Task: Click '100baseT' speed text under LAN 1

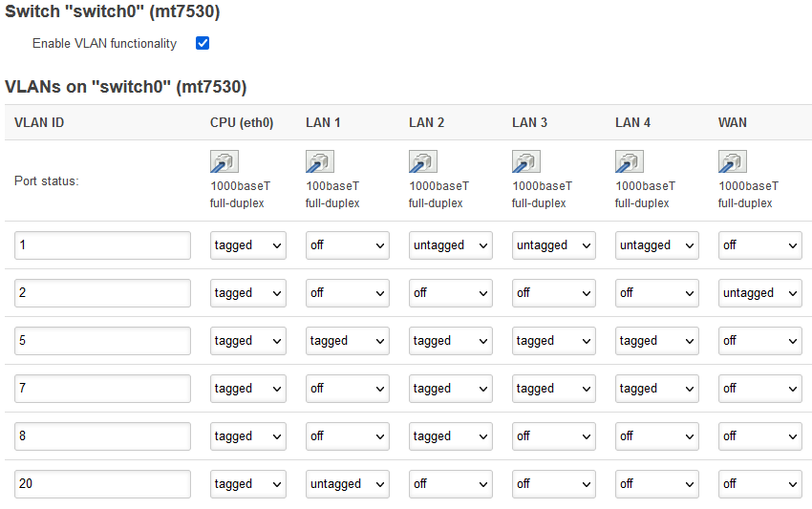Action: click(332, 186)
